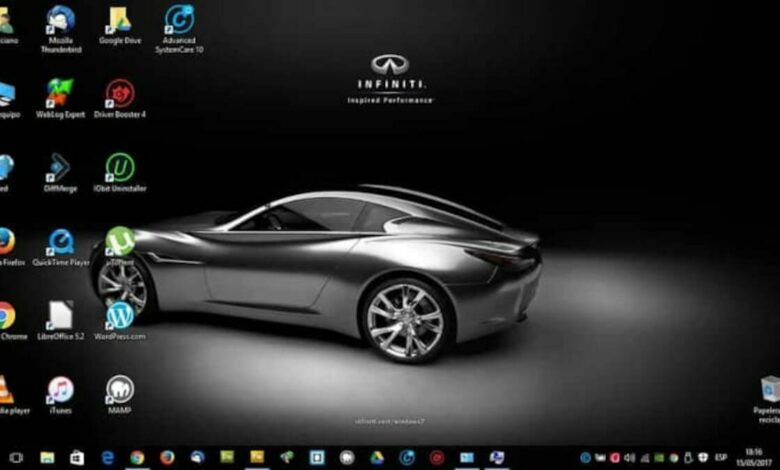780x470 pixels.
Task: Open Driver Booster red icon in taskbar
Action: tap(437, 458)
